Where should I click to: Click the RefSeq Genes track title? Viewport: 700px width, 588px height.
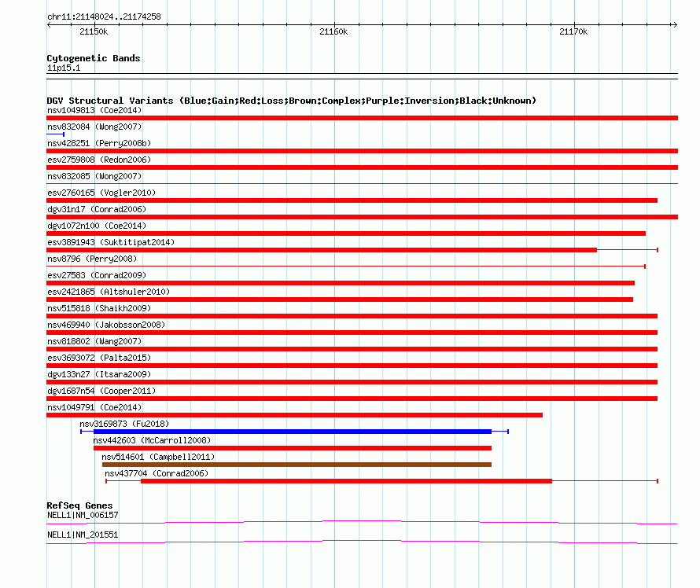point(79,505)
